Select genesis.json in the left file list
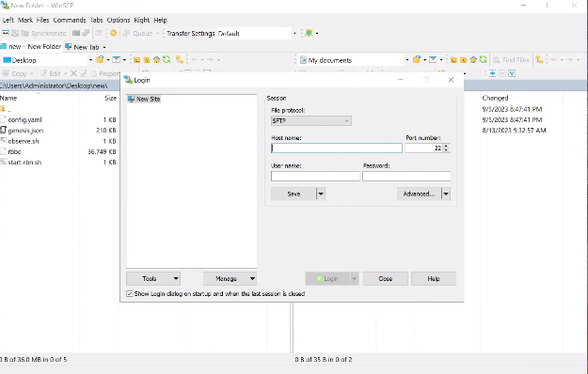The width and height of the screenshot is (588, 374). (x=25, y=131)
